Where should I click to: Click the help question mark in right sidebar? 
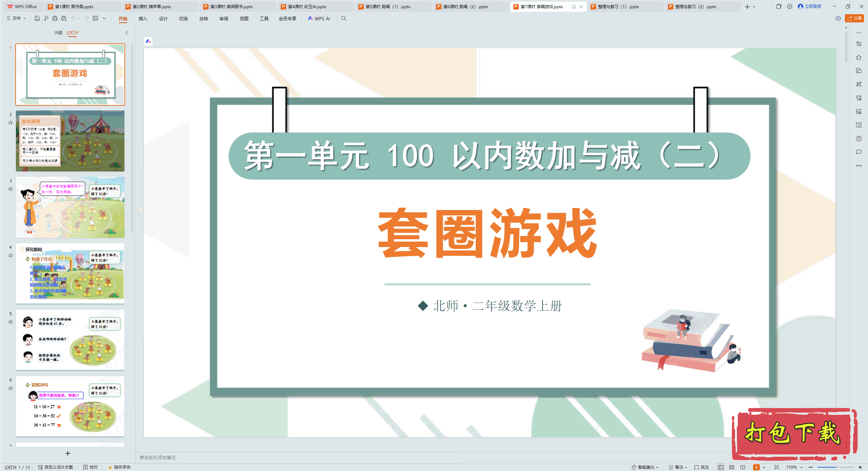859,139
